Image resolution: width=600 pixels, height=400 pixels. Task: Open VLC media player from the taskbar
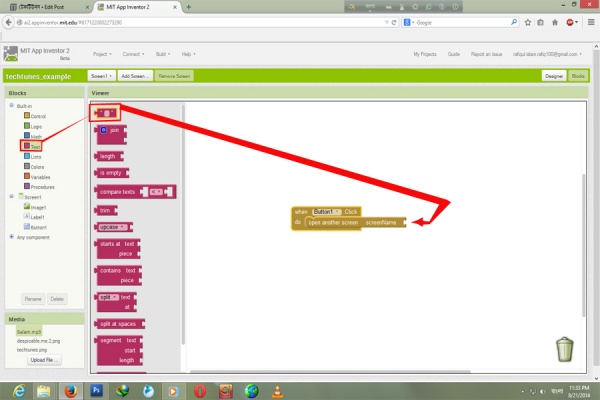tap(277, 391)
